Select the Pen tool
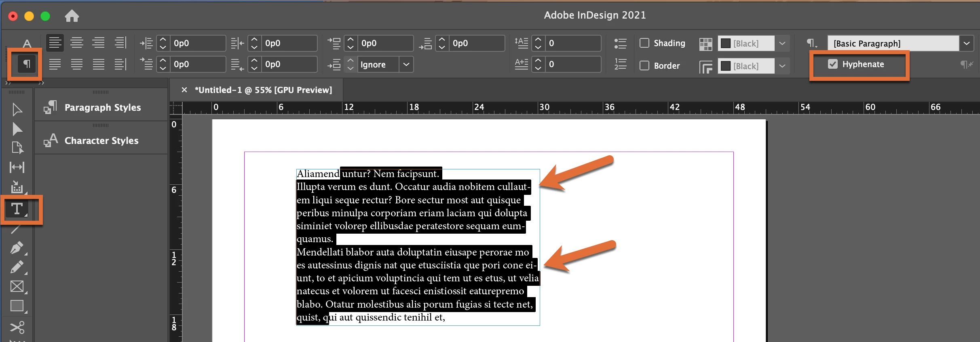Viewport: 980px width, 342px height. tap(17, 247)
